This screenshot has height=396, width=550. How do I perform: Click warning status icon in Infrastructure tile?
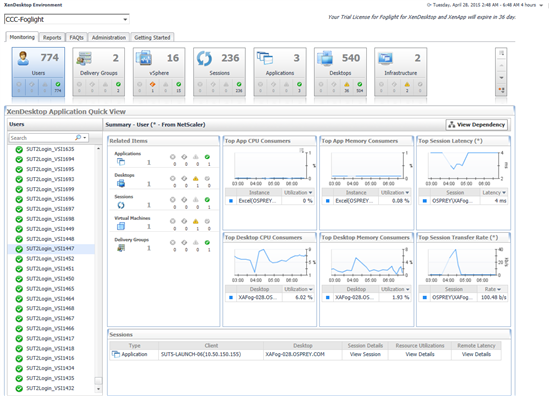click(407, 85)
